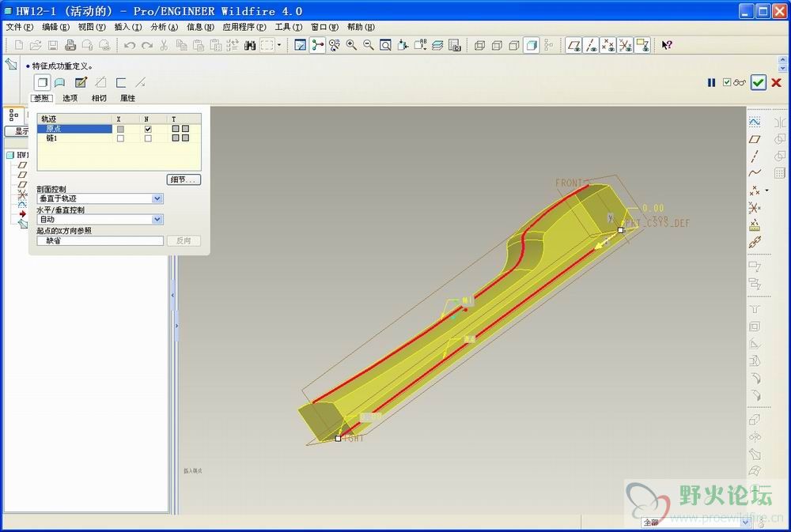Expand panel with right arrow handle
This screenshot has width=791, height=532.
pyautogui.click(x=176, y=326)
